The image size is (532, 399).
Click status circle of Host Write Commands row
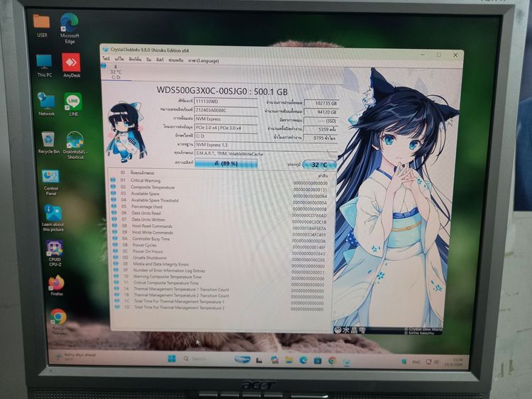[x=115, y=232]
